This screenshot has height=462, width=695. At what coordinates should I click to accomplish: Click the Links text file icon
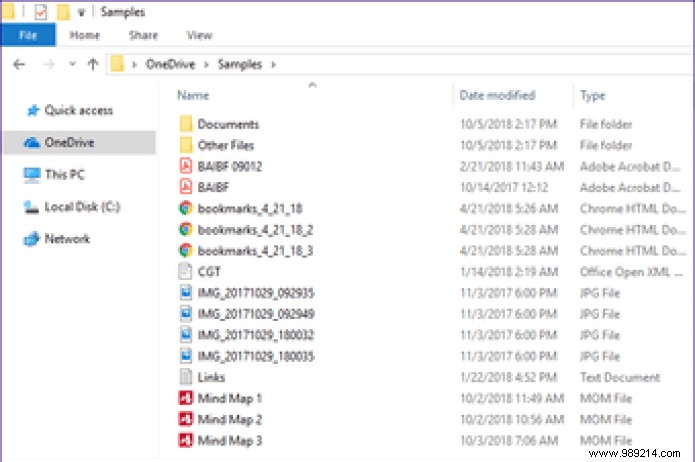coord(186,377)
